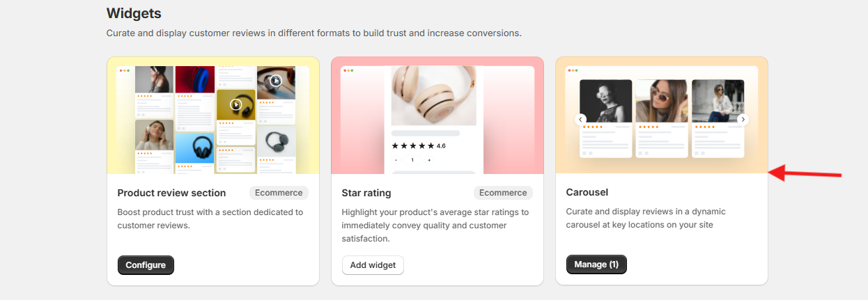The height and width of the screenshot is (300, 868).
Task: Open Manage (1) for Carousel
Action: coord(596,265)
